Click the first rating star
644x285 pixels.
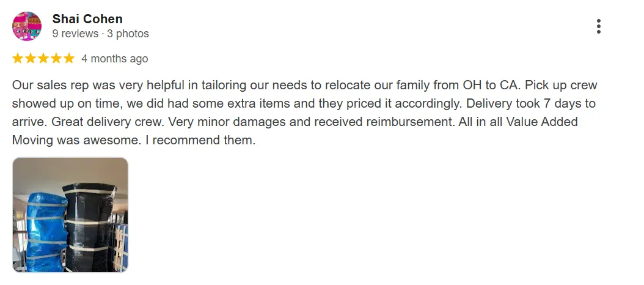click(17, 59)
